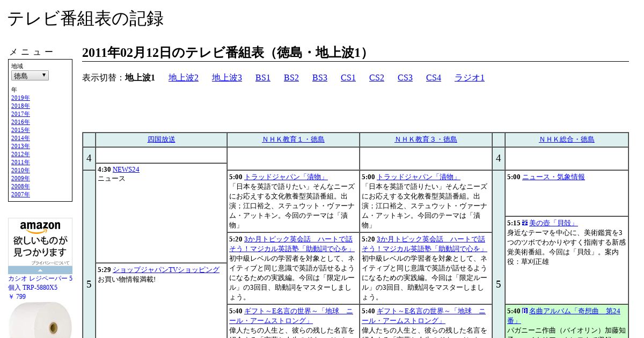644x338 pixels.
Task: Click the current 地上波1 selection label
Action: (x=140, y=78)
